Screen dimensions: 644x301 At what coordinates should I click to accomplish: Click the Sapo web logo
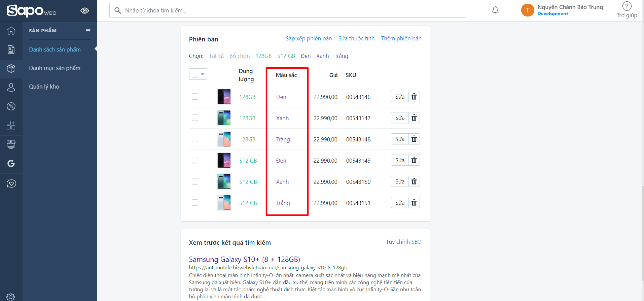[32, 11]
